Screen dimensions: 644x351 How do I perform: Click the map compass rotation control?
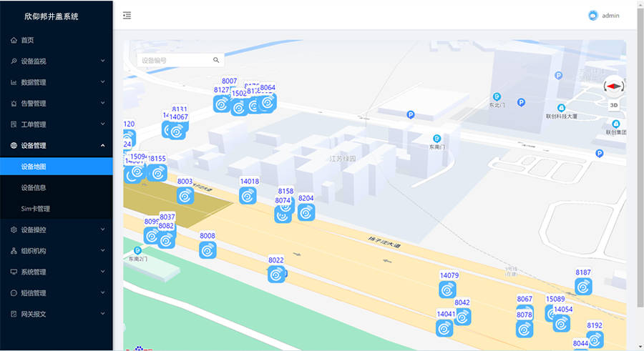click(x=614, y=85)
